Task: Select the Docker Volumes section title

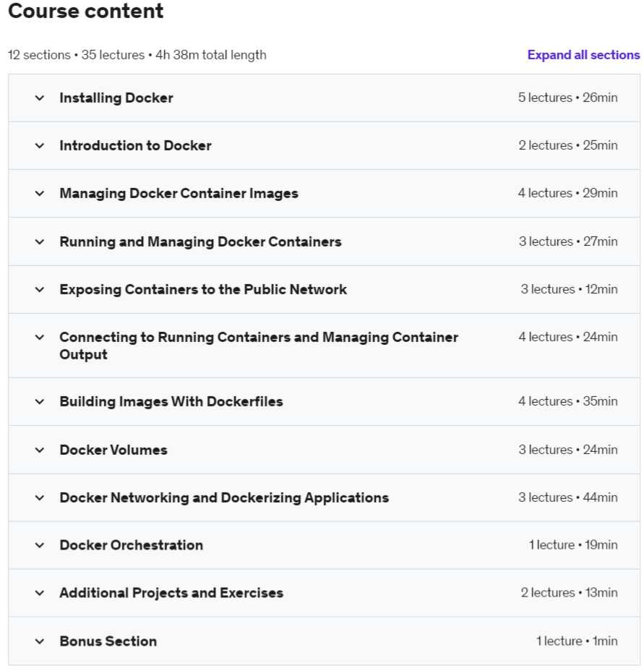Action: pos(113,450)
